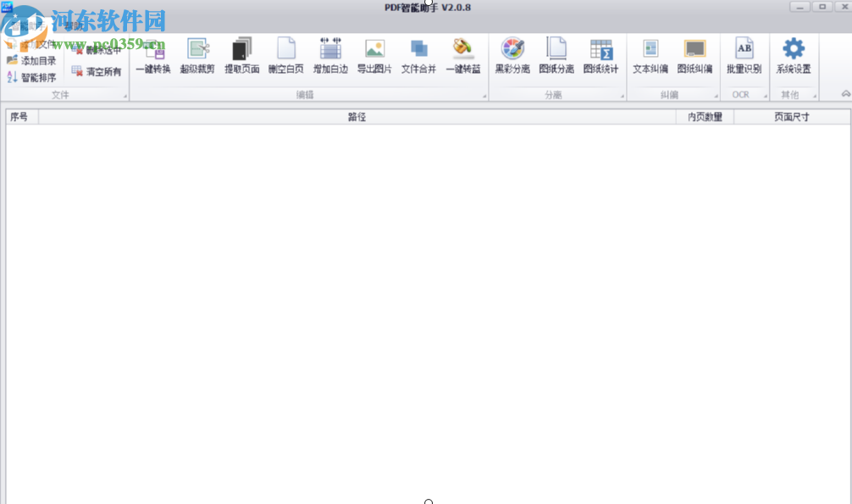Screen dimensions: 852x504
Task: Open the 图纸统计 (drawing statistics) tool
Action: click(602, 56)
